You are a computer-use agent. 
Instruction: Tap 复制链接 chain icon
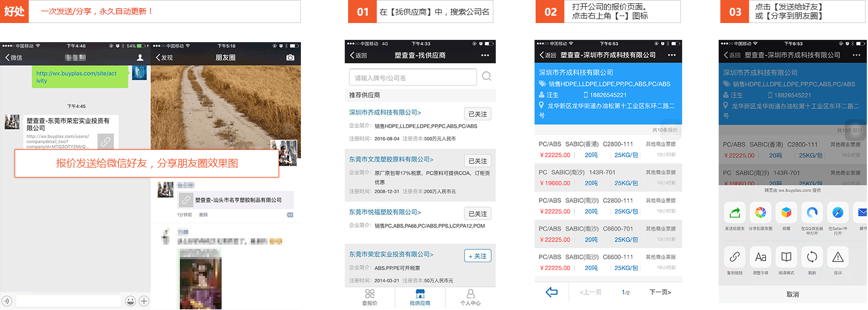(734, 257)
